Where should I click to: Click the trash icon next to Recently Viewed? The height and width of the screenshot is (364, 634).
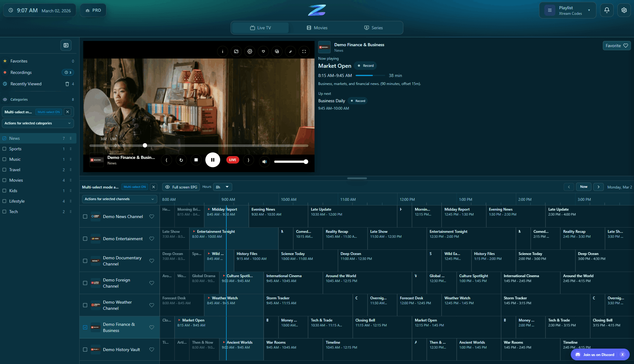point(67,84)
